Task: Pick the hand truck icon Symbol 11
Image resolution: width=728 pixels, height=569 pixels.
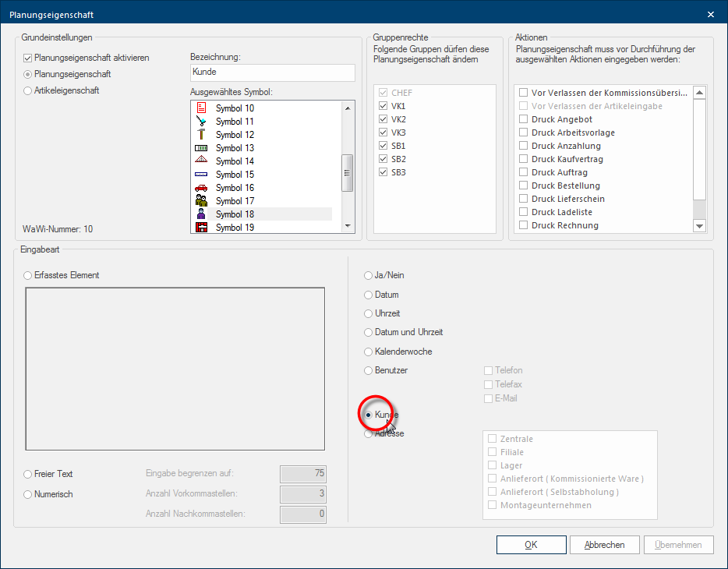Action: pos(201,122)
